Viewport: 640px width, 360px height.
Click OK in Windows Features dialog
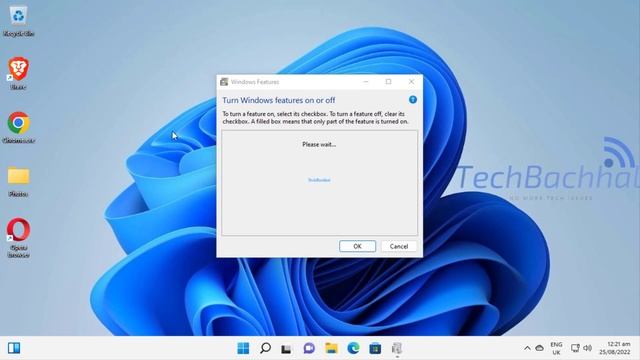pyautogui.click(x=357, y=246)
